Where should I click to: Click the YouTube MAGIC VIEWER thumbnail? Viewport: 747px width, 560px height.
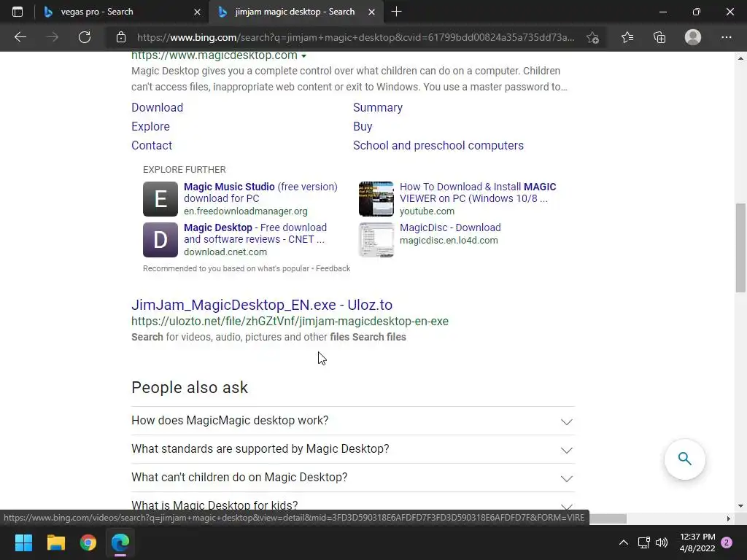click(376, 199)
